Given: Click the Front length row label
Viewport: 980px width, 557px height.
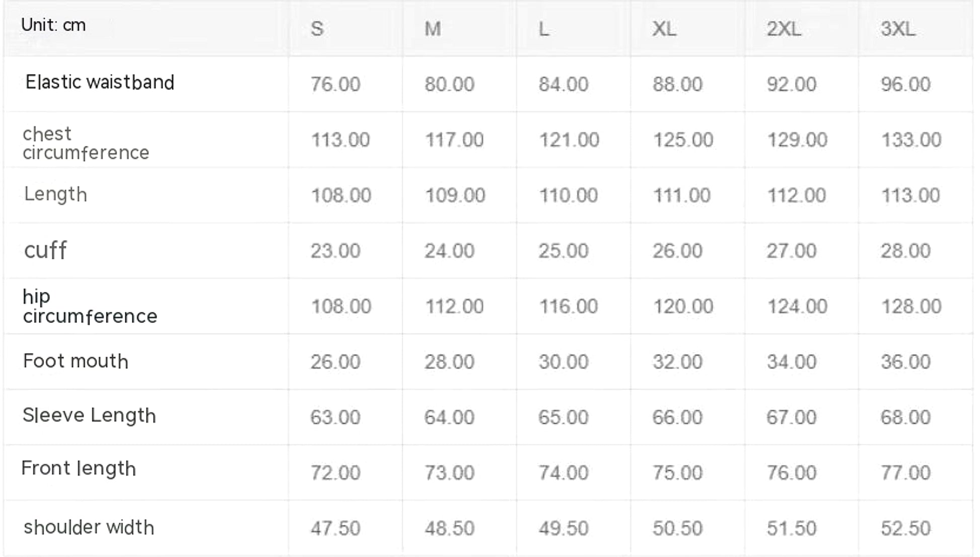Looking at the screenshot, I should click(79, 468).
